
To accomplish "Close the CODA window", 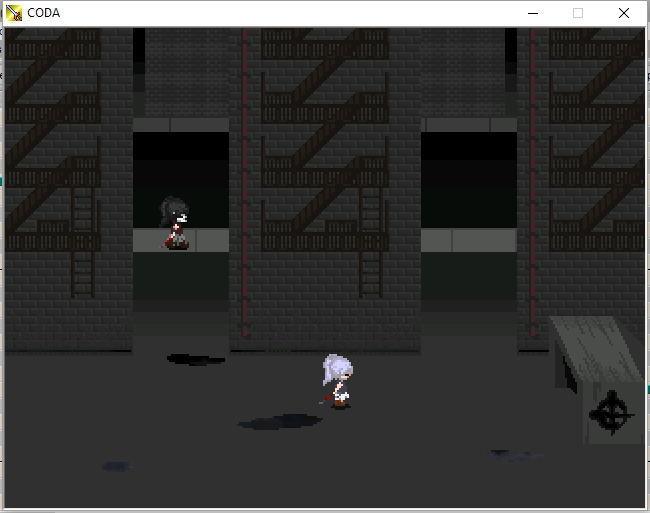I will (623, 13).
